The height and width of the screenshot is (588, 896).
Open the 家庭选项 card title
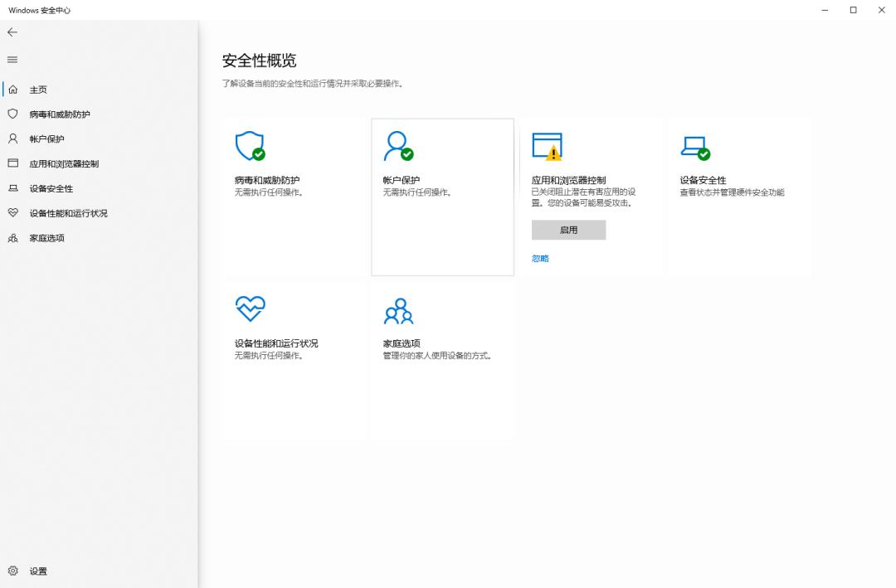402,343
